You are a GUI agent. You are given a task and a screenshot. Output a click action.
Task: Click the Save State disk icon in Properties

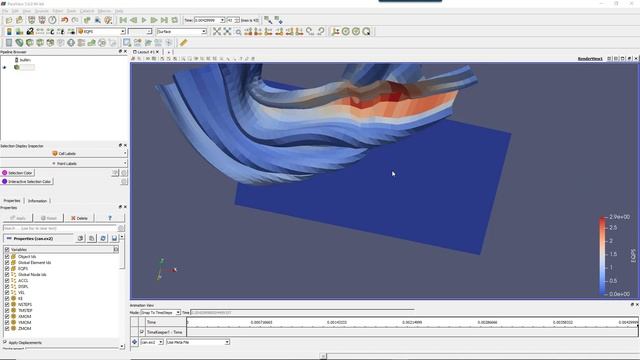(x=114, y=238)
